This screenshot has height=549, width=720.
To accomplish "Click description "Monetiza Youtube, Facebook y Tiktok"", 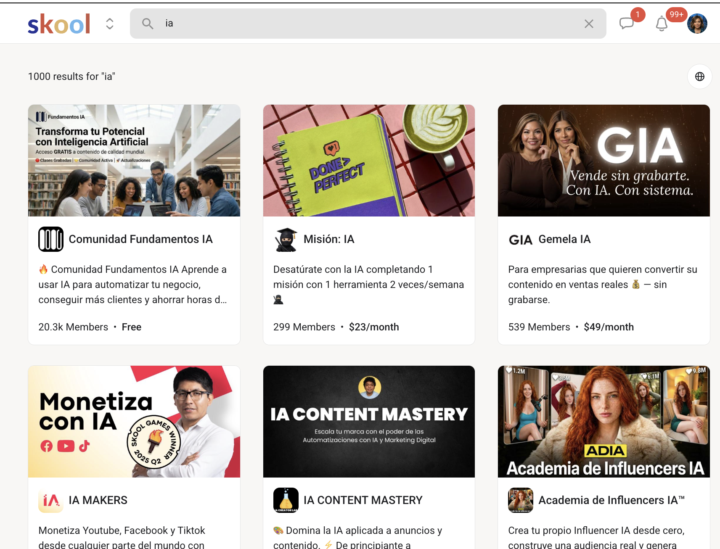I will point(122,538).
